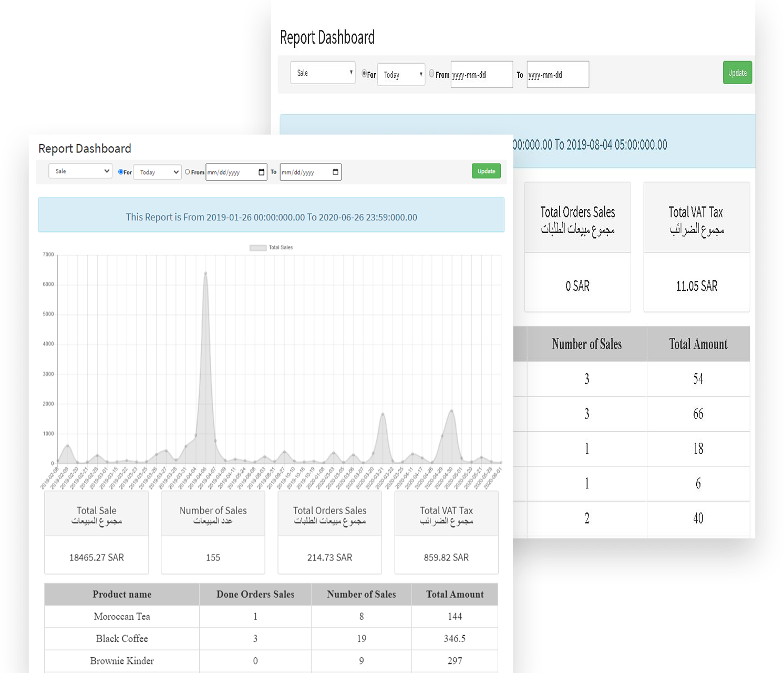
Task: Click the From yyyy-mm-dd date field
Action: click(481, 75)
